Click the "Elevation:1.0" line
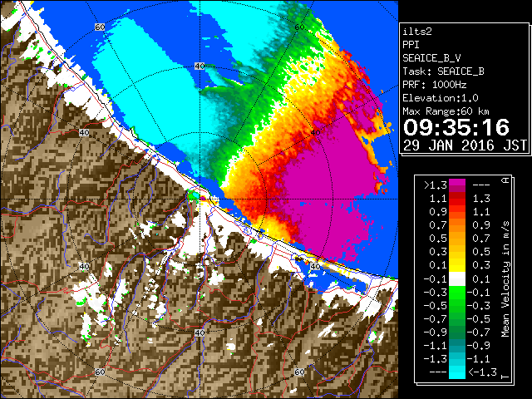 click(441, 98)
